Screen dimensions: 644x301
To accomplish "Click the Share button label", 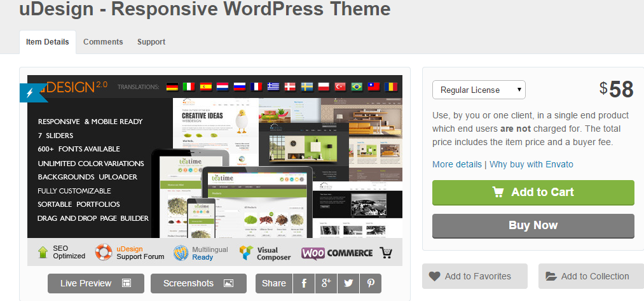I will [x=274, y=283].
